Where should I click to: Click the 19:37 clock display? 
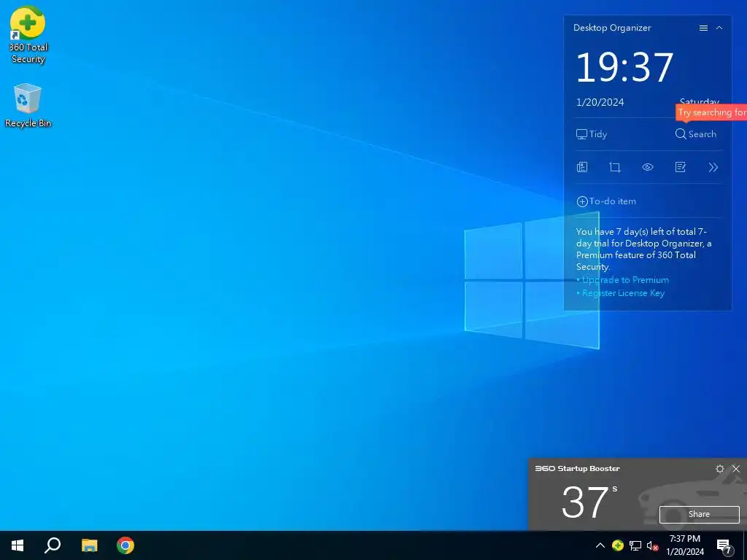click(624, 67)
